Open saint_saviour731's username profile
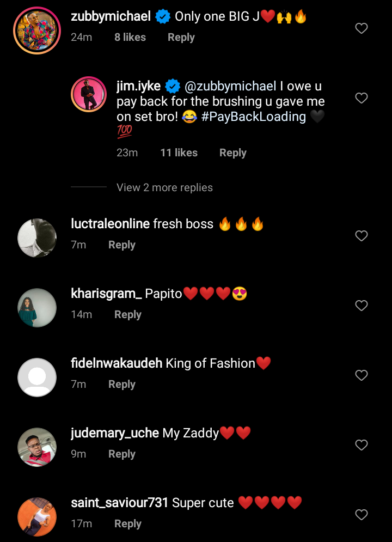The height and width of the screenshot is (542, 392). (x=120, y=503)
